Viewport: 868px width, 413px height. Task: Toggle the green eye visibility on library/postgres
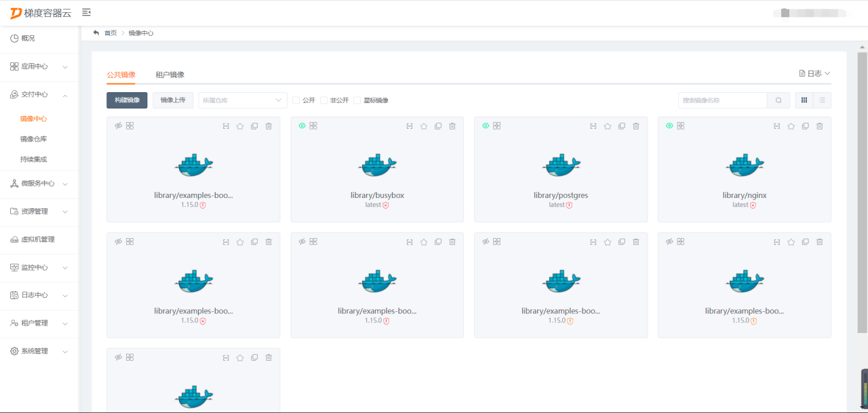pos(486,126)
